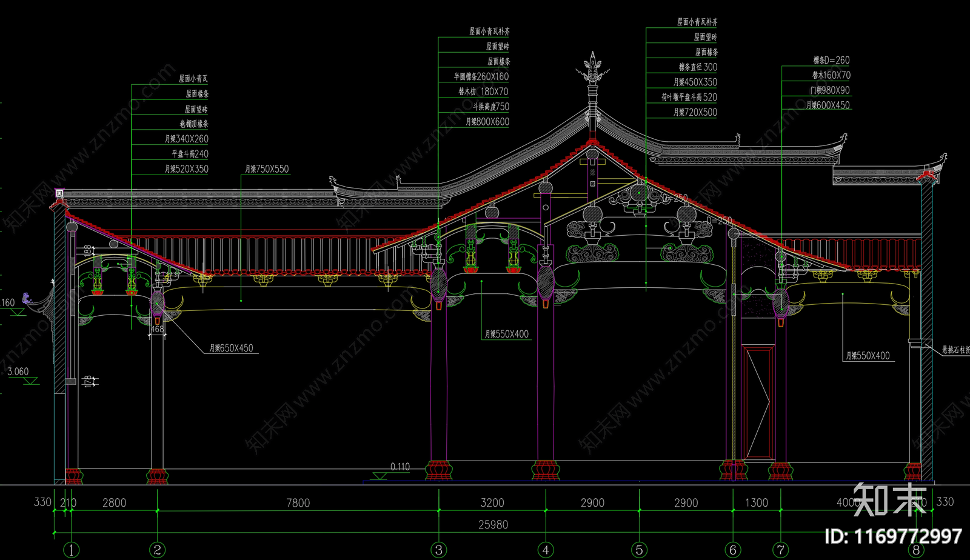Select the 0.110 floor elevation text

pyautogui.click(x=400, y=467)
